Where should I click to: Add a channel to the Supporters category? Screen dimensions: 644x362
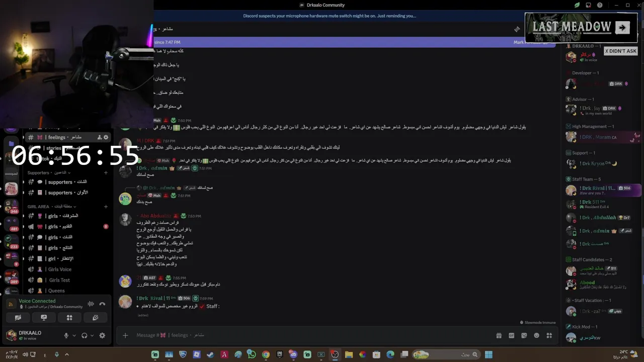pyautogui.click(x=106, y=172)
